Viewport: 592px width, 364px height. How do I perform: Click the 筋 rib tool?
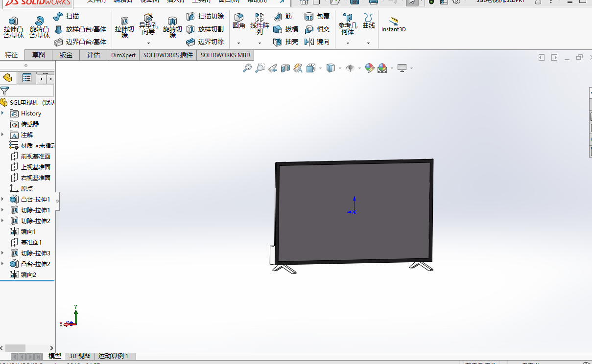coord(283,17)
